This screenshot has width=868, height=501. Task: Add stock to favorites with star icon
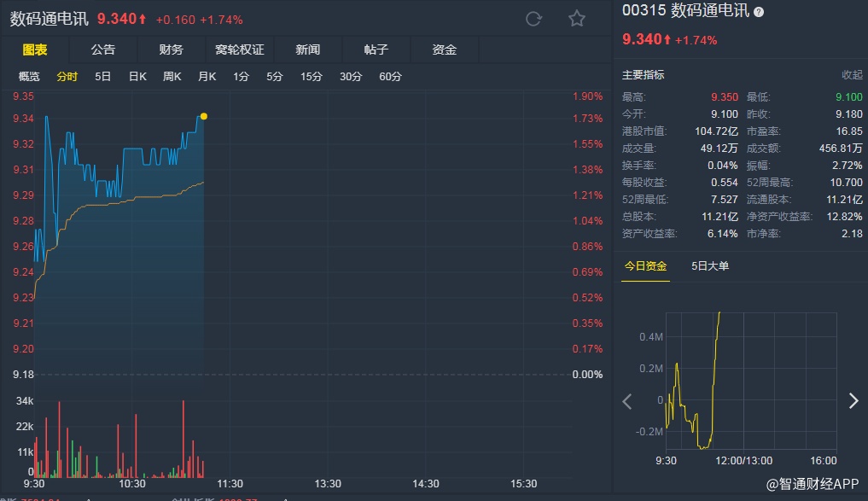tap(577, 19)
